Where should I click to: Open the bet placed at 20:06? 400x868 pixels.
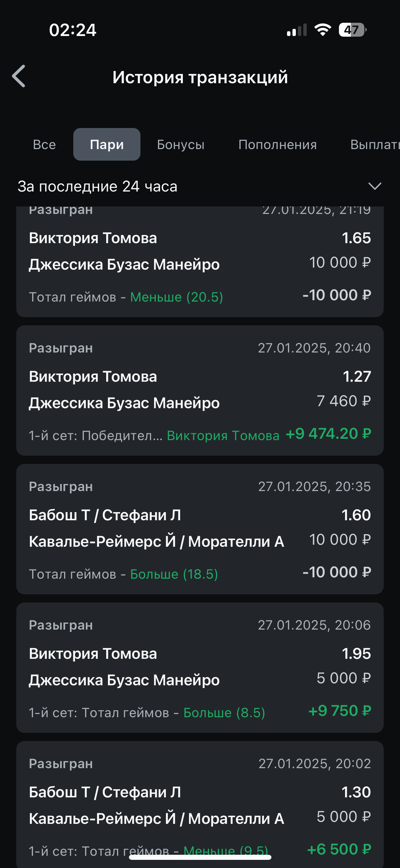(200, 667)
